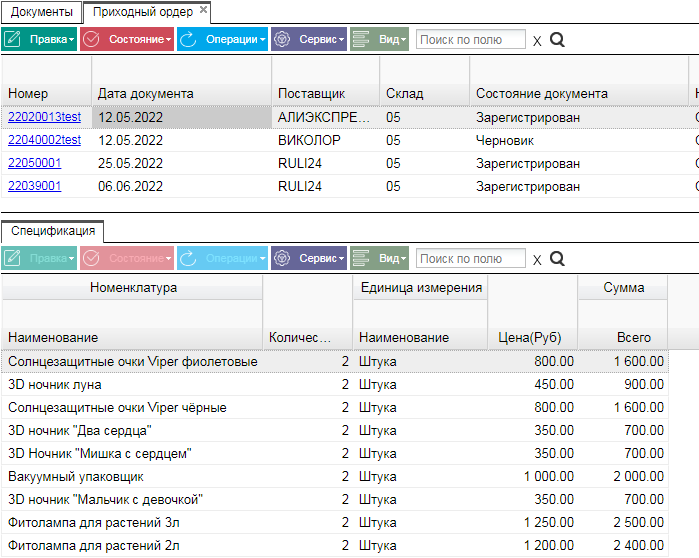Open document link 22040002test
699x558 pixels.
click(45, 140)
